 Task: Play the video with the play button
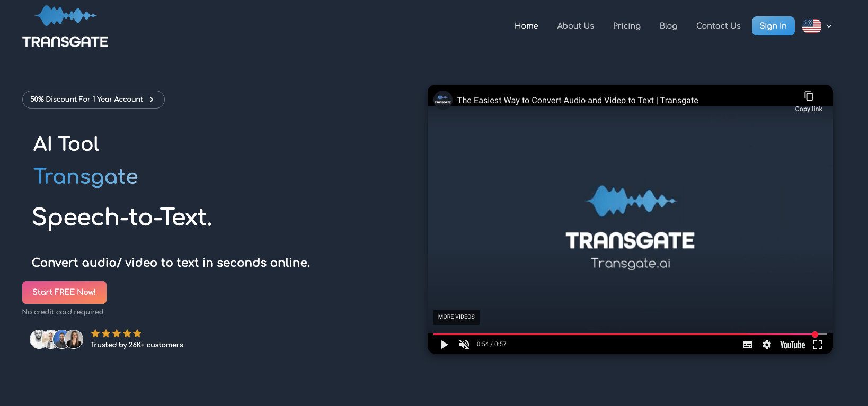444,345
